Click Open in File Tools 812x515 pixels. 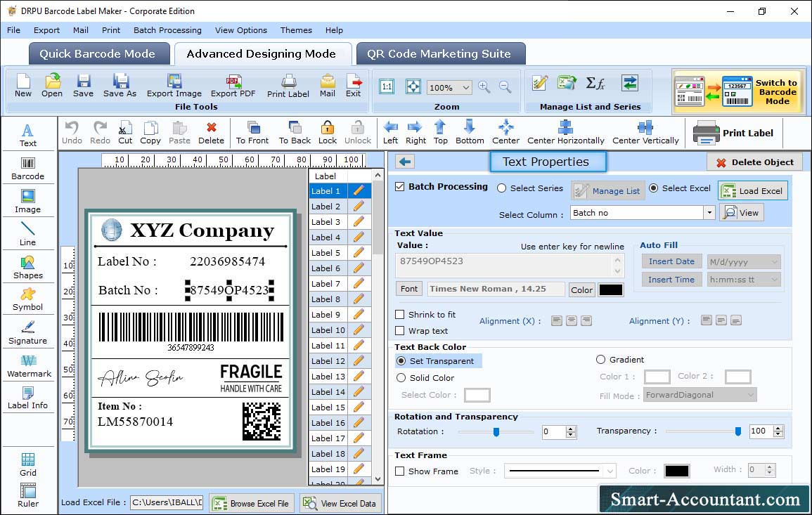pyautogui.click(x=52, y=86)
